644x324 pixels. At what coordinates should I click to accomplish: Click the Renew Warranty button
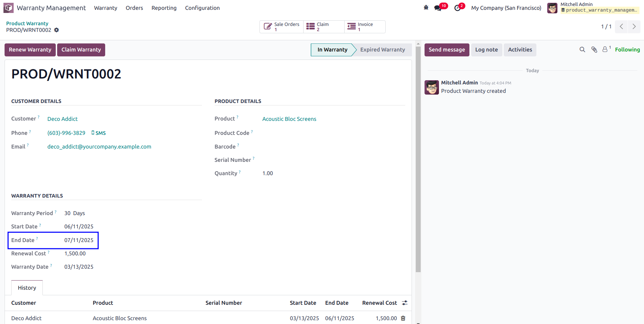30,50
